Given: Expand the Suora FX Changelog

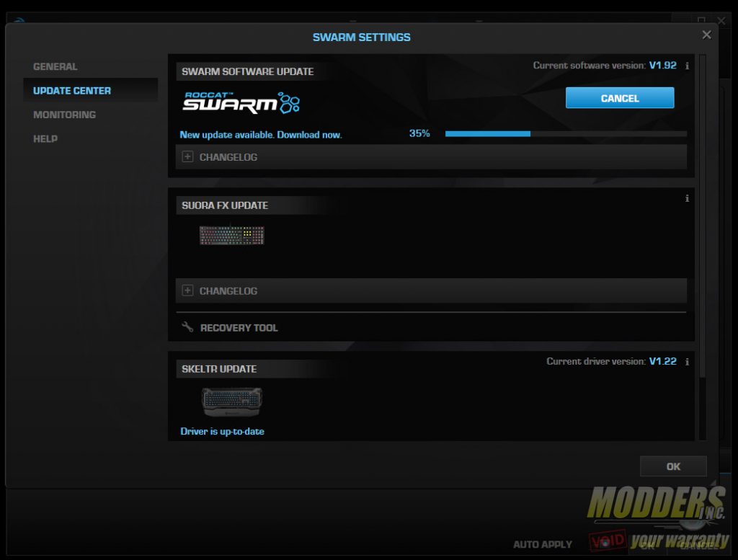Looking at the screenshot, I should [x=431, y=290].
